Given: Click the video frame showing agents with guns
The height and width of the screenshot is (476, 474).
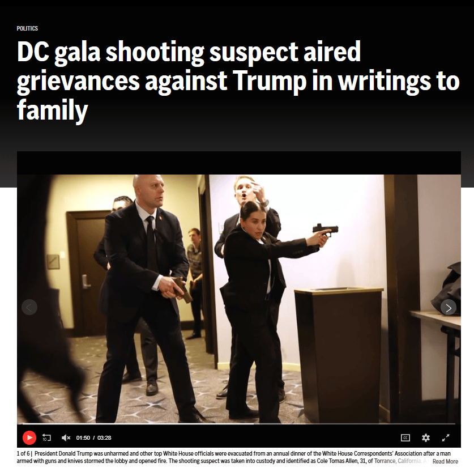Looking at the screenshot, I should (x=239, y=299).
